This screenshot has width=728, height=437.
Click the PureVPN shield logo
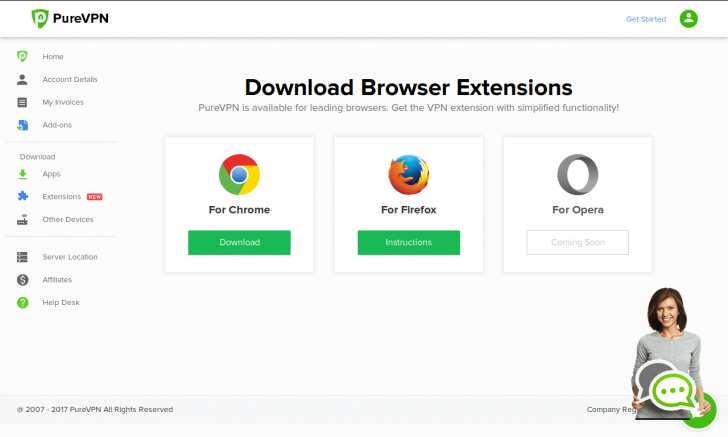tap(39, 19)
